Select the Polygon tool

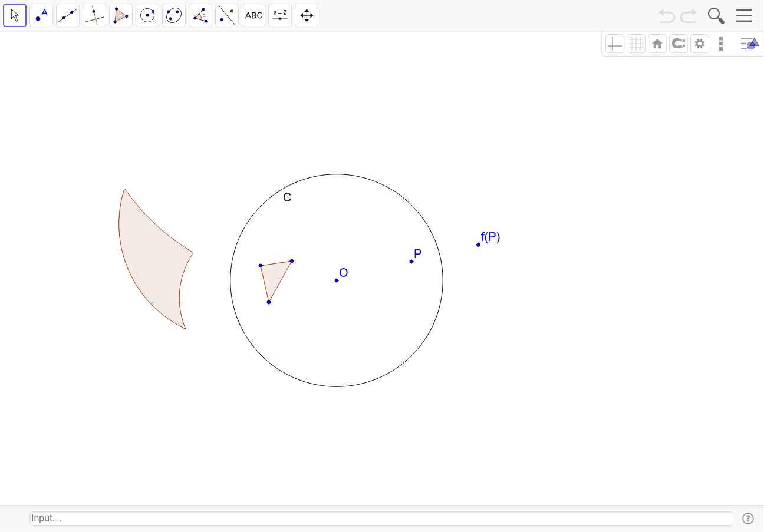[120, 15]
